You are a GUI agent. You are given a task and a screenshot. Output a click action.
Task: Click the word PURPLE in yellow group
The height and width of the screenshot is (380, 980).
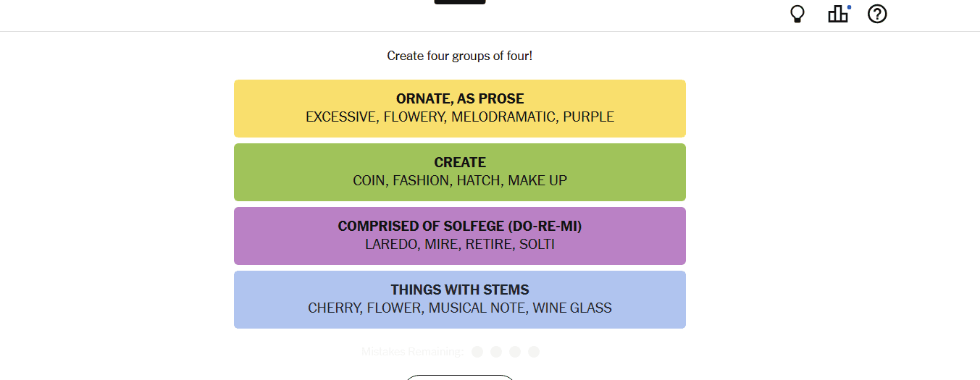pyautogui.click(x=588, y=117)
